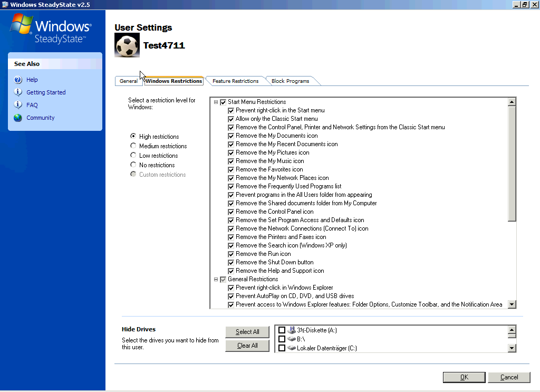The height and width of the screenshot is (392, 540).
Task: Open the Windows Restrictions tab
Action: click(x=173, y=81)
